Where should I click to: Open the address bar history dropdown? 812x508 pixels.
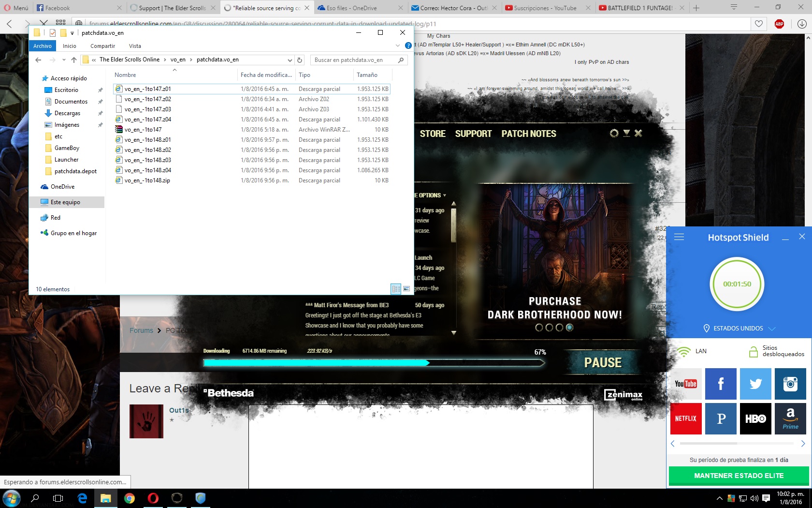(x=290, y=60)
